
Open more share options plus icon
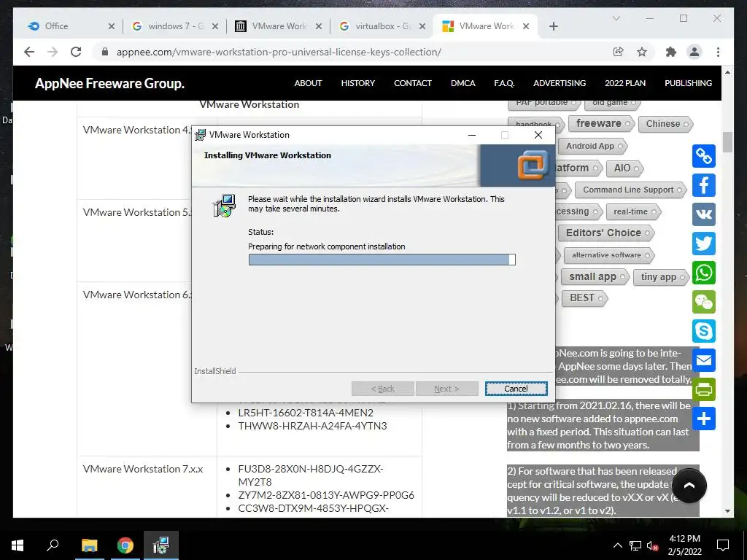(x=704, y=419)
